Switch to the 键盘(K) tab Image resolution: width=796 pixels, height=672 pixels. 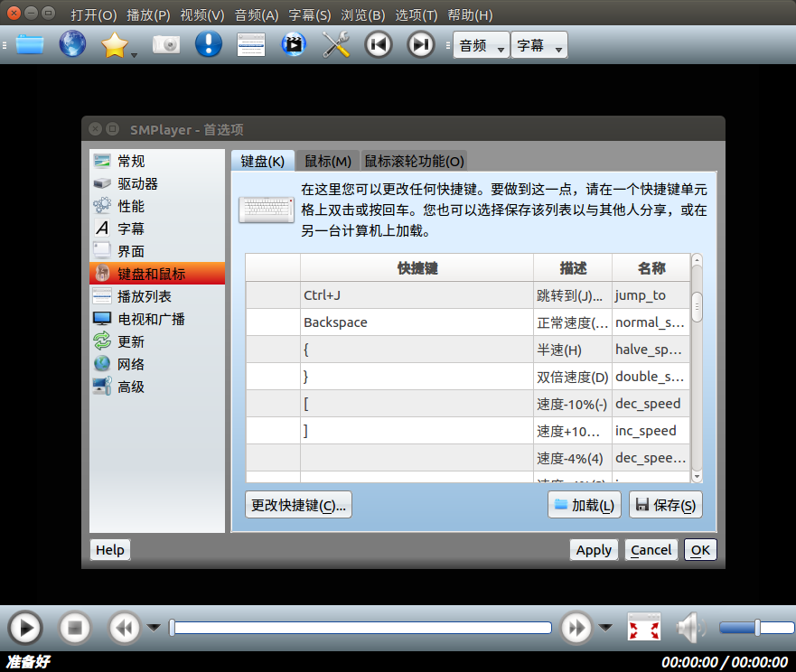point(262,162)
